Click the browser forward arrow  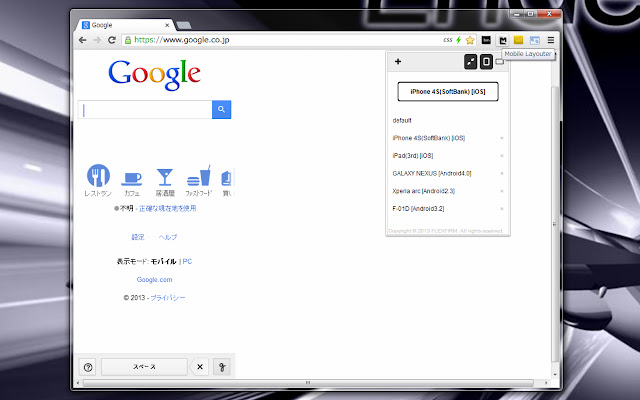[x=97, y=40]
